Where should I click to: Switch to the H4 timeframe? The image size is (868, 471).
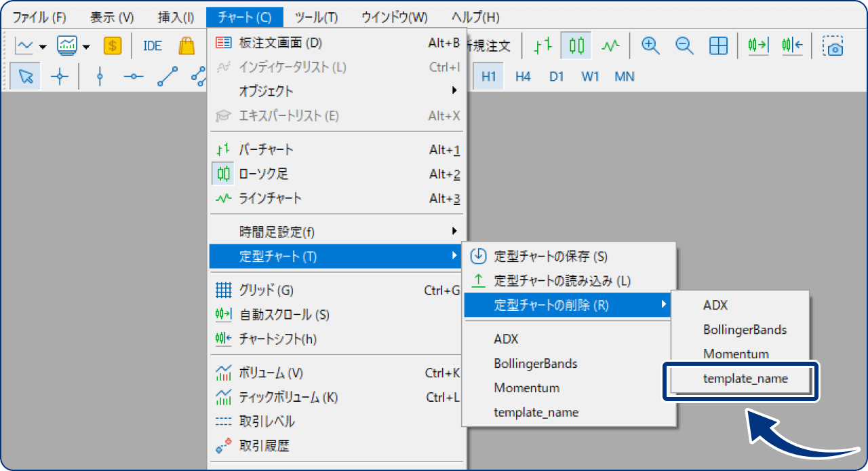pyautogui.click(x=523, y=77)
